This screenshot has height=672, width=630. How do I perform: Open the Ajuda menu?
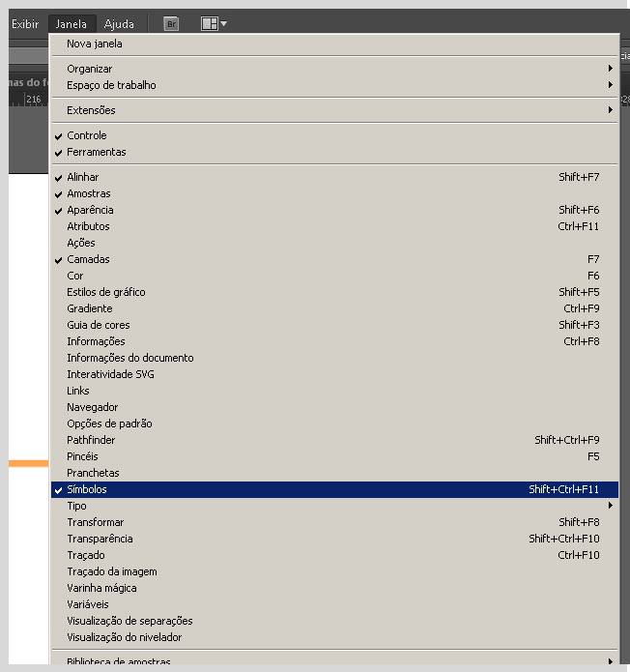119,24
